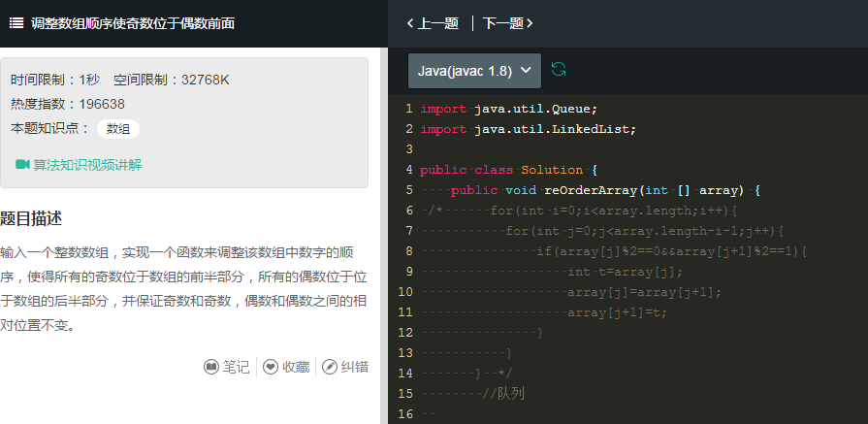Click the notebook icon beside 笔记

[x=210, y=367]
